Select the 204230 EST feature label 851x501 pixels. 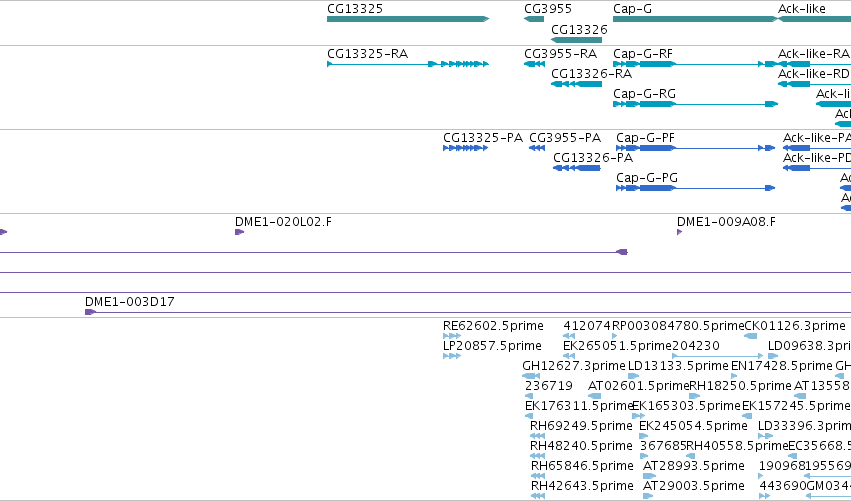696,346
